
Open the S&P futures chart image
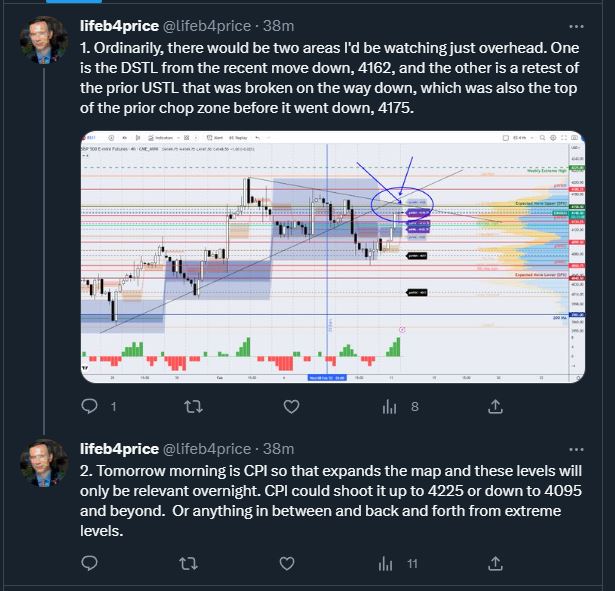[333, 257]
